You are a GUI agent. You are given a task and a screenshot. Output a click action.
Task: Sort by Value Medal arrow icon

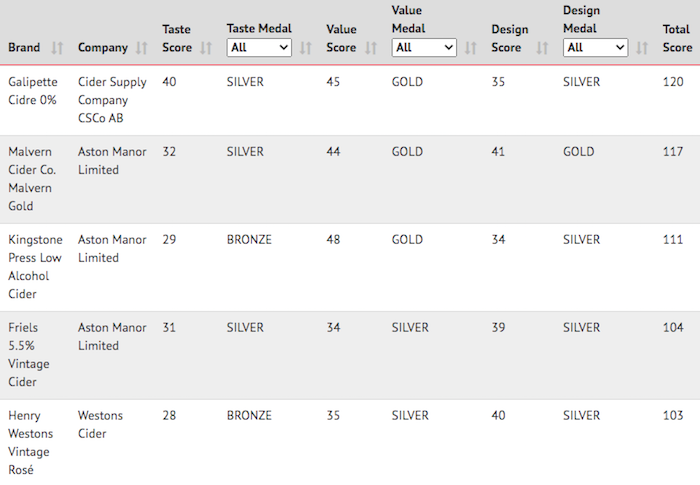point(471,48)
